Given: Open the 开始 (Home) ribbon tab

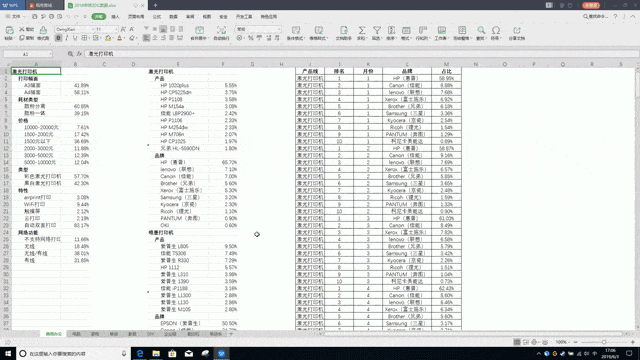Looking at the screenshot, I should [x=99, y=17].
